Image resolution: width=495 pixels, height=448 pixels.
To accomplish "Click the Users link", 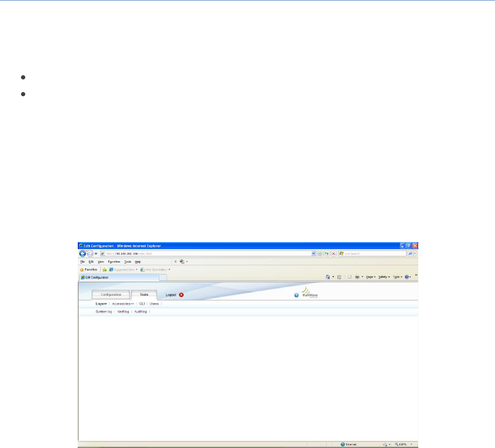I will tap(154, 304).
